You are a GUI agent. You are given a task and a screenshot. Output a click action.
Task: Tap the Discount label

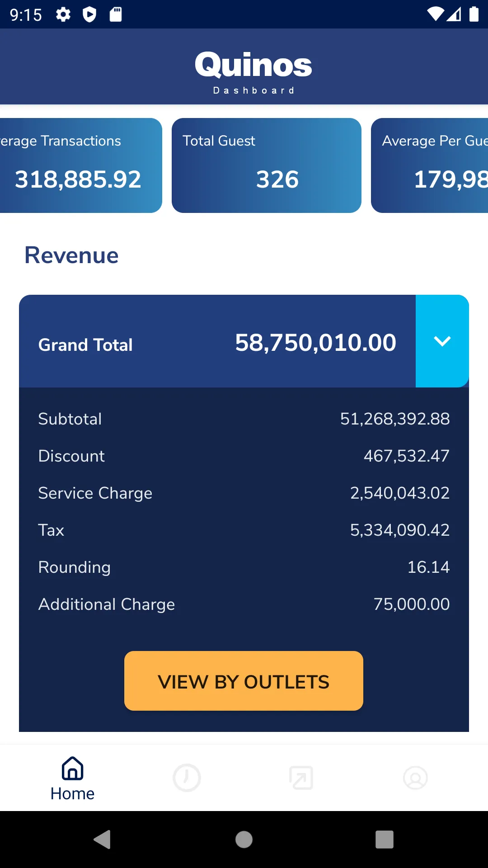pyautogui.click(x=71, y=456)
